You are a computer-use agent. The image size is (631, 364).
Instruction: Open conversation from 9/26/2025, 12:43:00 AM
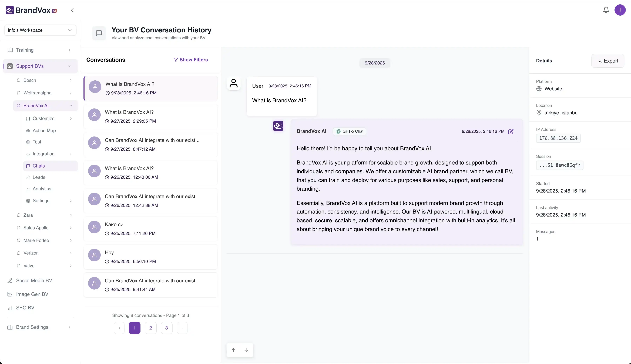point(151,173)
